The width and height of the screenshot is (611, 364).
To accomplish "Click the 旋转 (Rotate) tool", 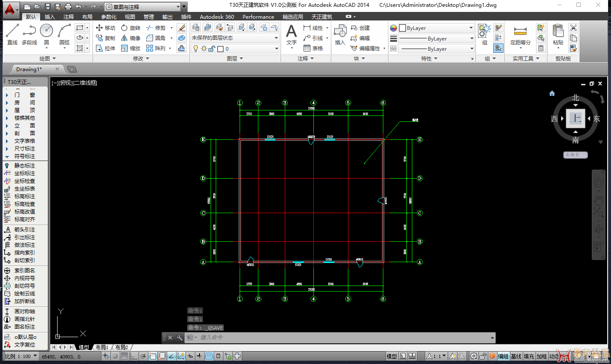I will tap(130, 28).
